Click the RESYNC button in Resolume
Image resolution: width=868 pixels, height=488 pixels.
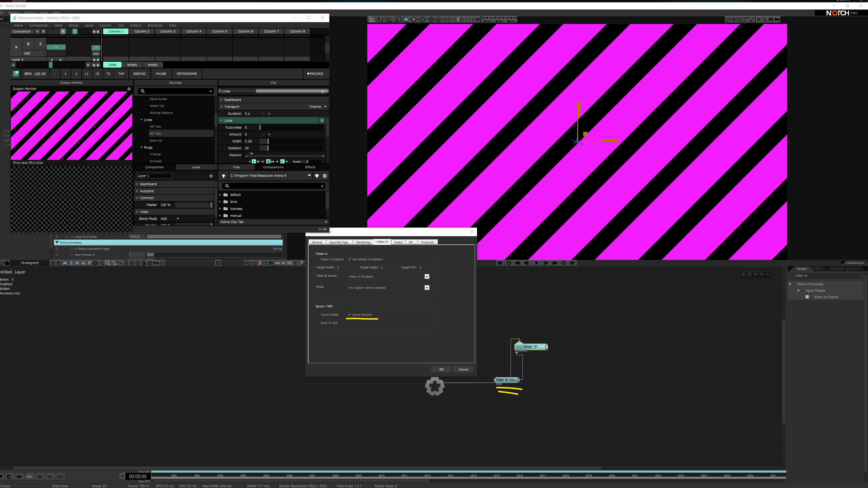(x=139, y=74)
